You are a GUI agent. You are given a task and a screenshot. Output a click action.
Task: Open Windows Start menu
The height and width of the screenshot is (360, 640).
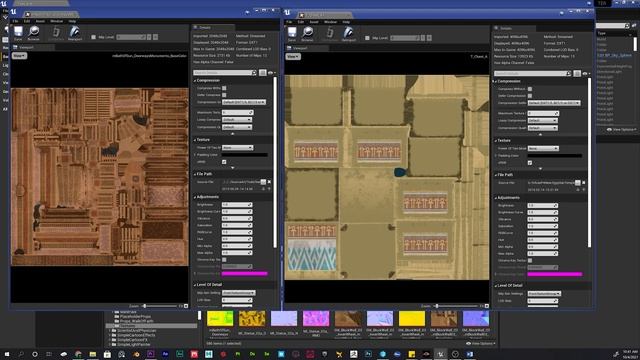coord(7,354)
